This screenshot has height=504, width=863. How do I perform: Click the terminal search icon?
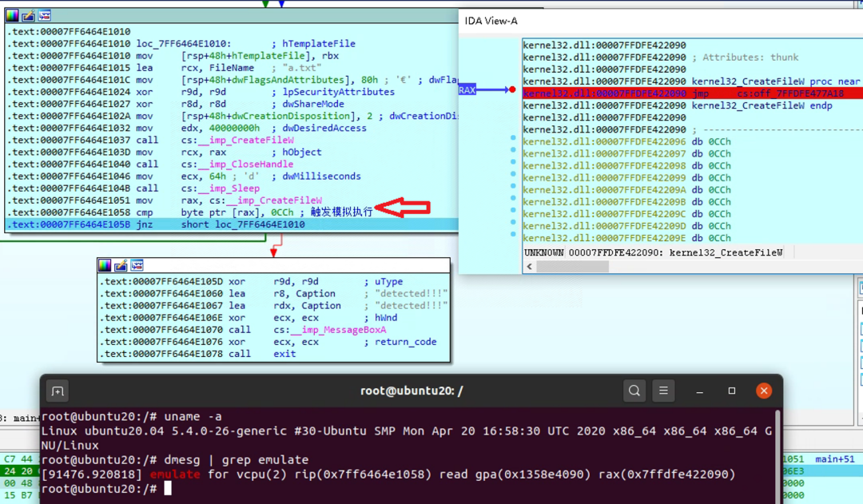(634, 391)
